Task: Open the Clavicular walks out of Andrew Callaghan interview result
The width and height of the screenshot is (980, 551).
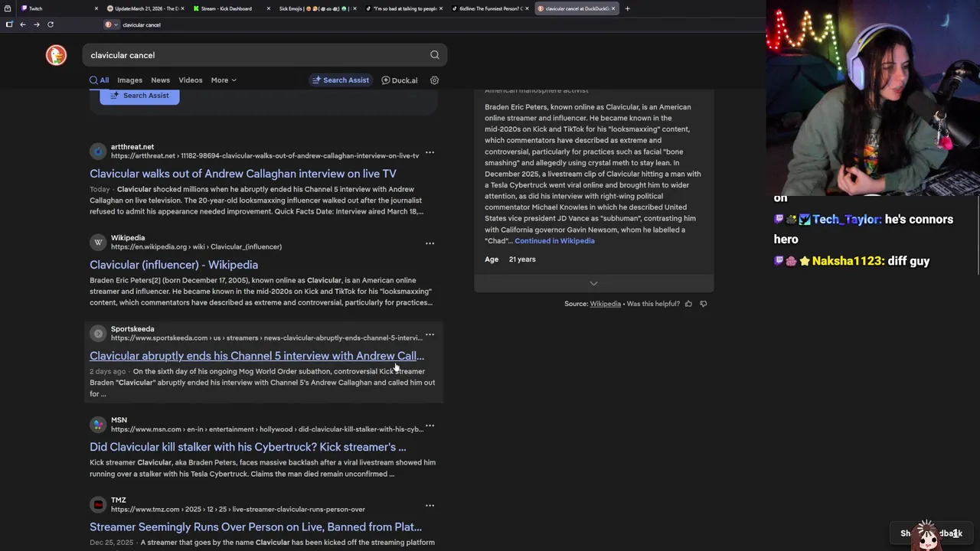Action: click(x=243, y=174)
